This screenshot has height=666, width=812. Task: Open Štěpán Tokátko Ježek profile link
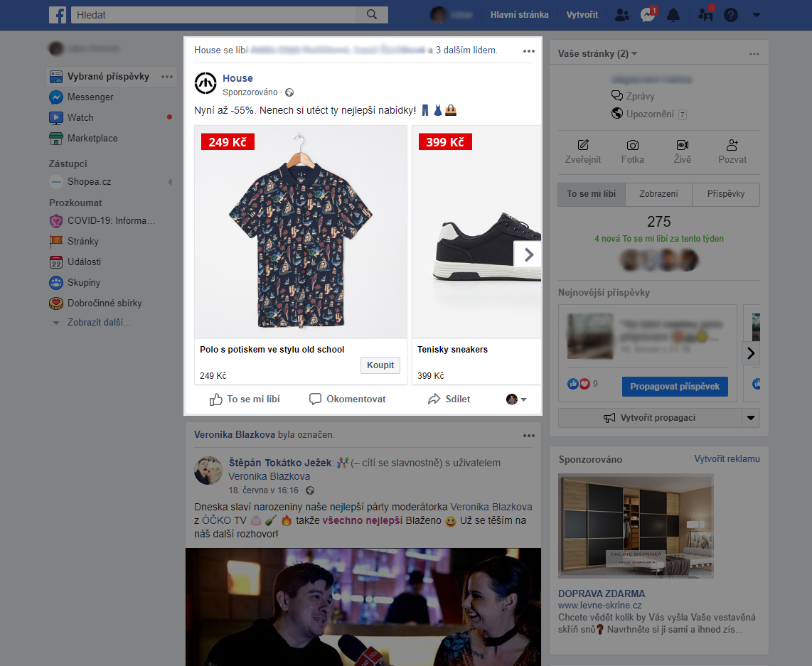pyautogui.click(x=280, y=463)
